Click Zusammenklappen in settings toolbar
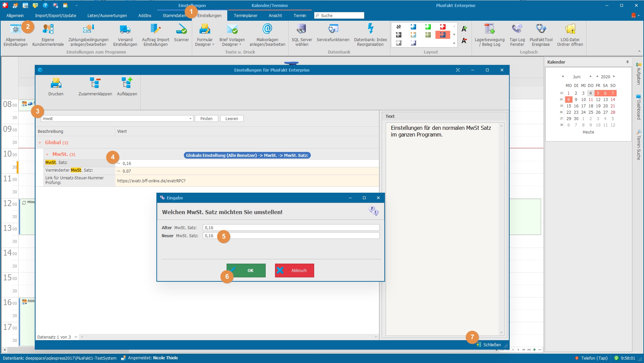The image size is (644, 363). click(95, 87)
